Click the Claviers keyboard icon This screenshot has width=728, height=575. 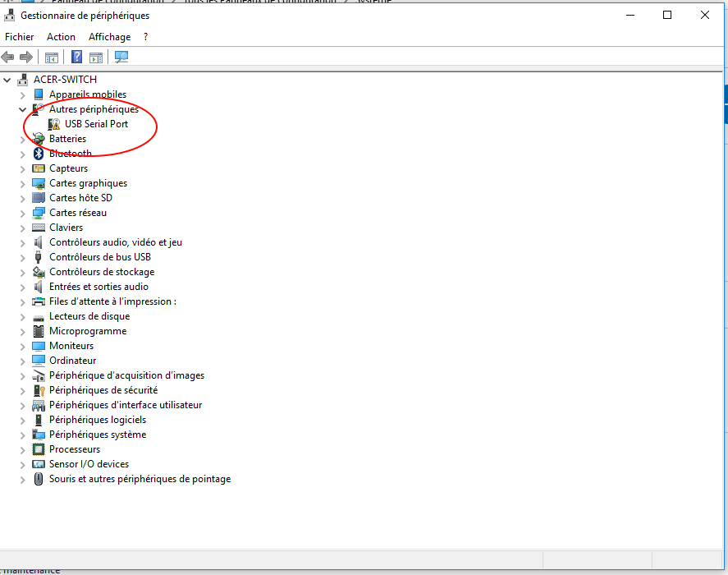(39, 228)
